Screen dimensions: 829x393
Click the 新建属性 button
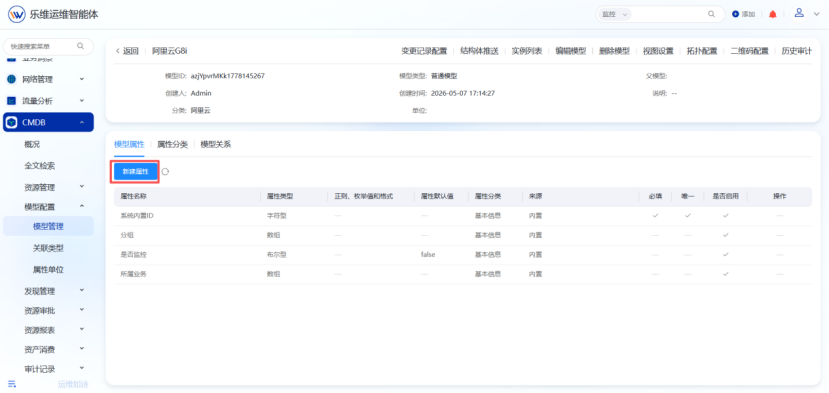point(135,171)
